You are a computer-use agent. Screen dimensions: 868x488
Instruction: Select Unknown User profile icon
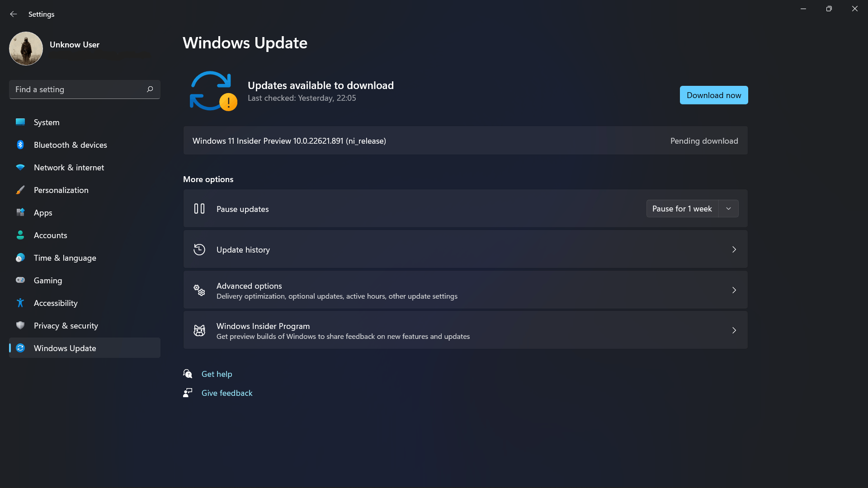coord(26,48)
